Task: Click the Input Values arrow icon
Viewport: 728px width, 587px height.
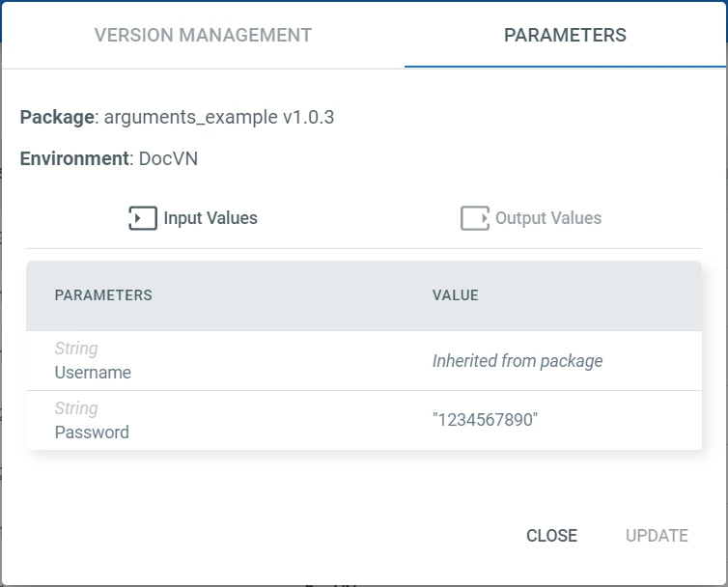Action: [143, 218]
